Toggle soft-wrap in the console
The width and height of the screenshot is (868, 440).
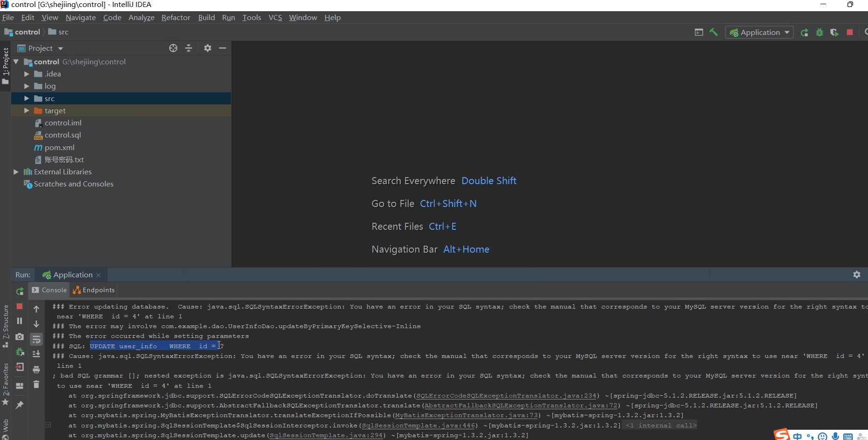(36, 339)
